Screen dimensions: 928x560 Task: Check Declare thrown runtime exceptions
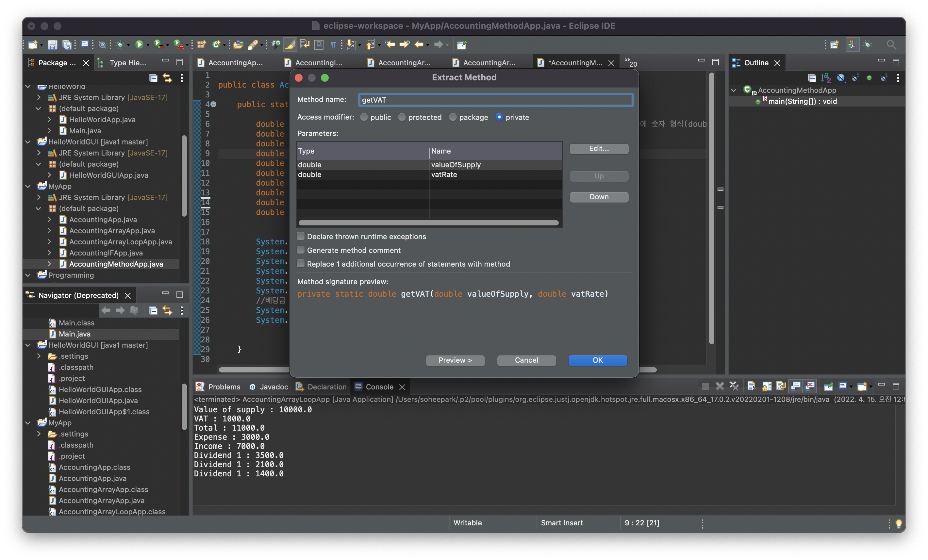click(x=301, y=236)
